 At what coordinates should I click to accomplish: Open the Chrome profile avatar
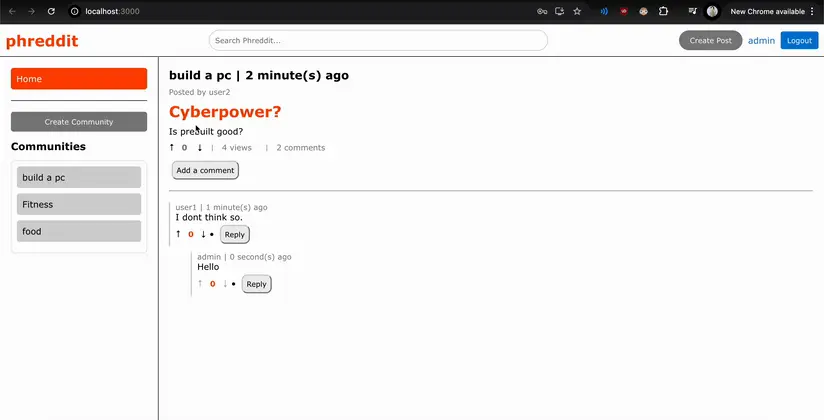click(712, 11)
